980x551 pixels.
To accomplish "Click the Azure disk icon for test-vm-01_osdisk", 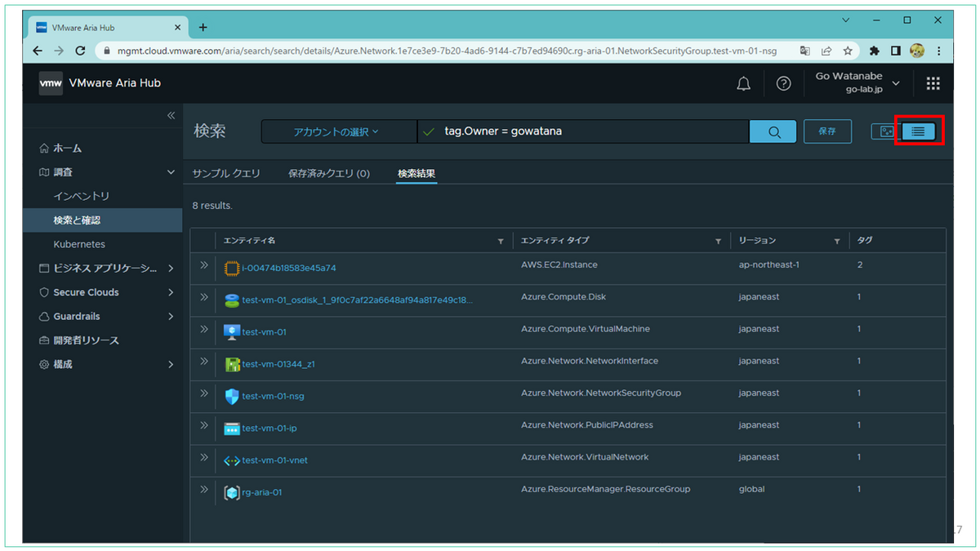I will (x=231, y=300).
